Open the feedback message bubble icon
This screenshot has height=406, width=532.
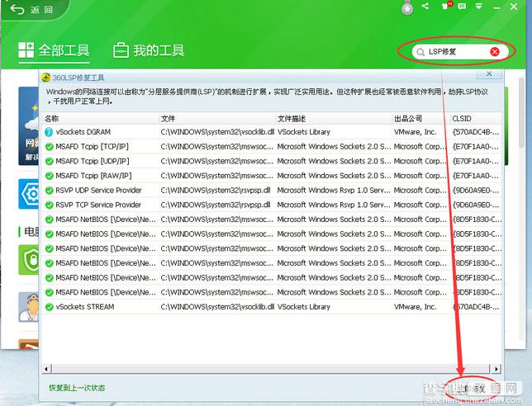(x=462, y=6)
